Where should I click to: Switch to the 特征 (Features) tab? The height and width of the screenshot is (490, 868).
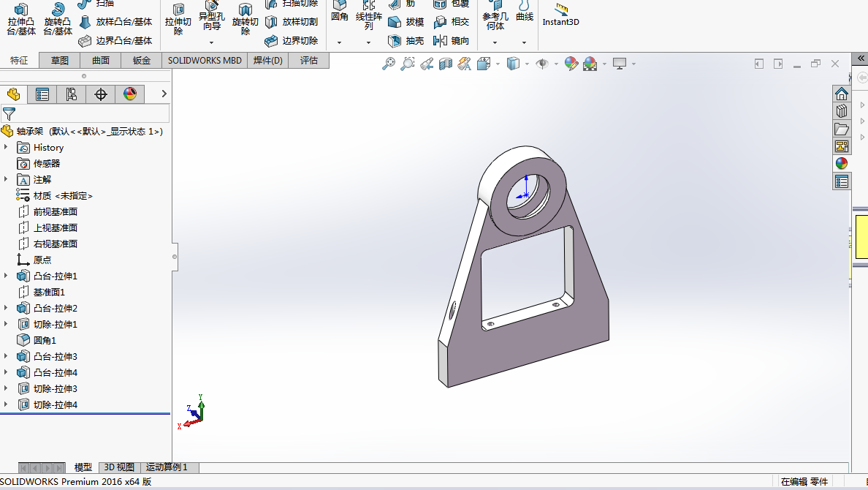click(x=19, y=61)
